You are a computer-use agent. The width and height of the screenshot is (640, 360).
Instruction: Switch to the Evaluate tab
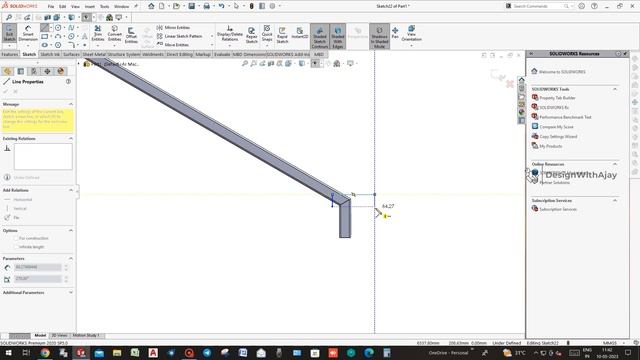[222, 54]
